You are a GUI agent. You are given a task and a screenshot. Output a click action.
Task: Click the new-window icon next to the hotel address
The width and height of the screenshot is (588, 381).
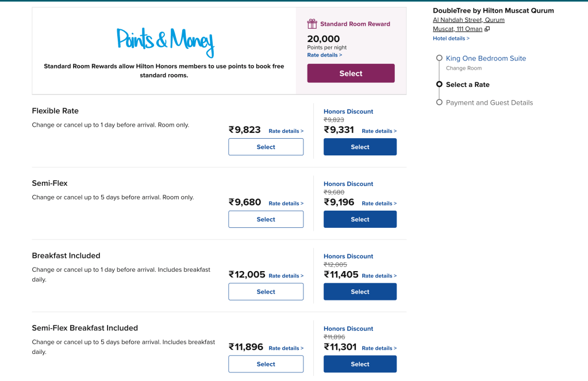pyautogui.click(x=487, y=29)
